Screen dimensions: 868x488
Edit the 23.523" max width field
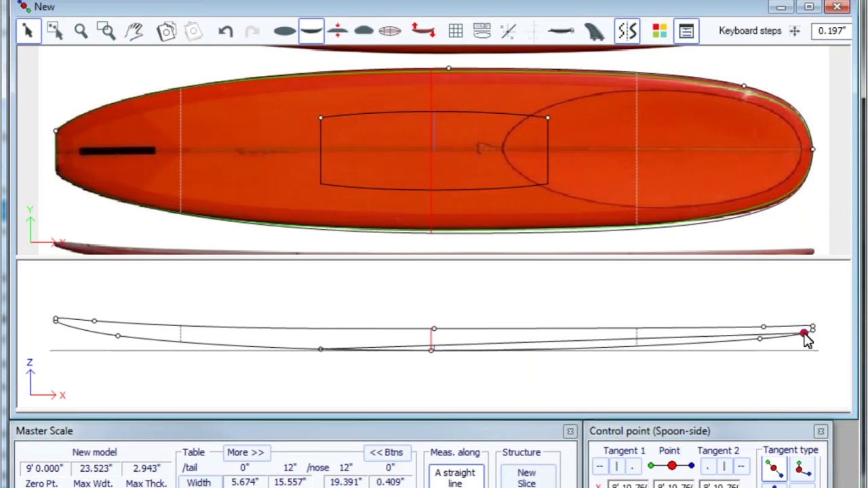coord(95,468)
